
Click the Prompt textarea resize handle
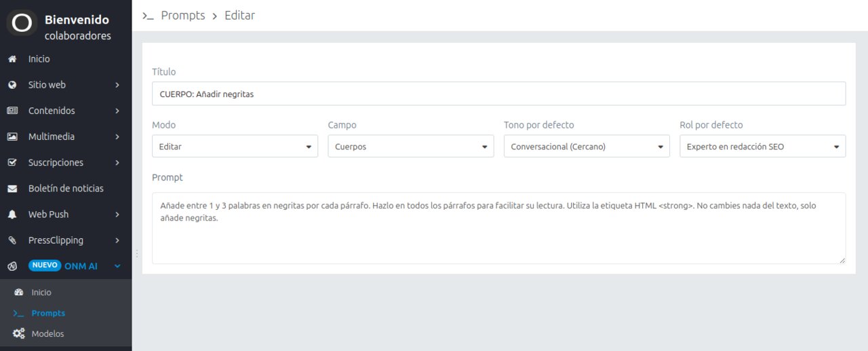tap(842, 259)
